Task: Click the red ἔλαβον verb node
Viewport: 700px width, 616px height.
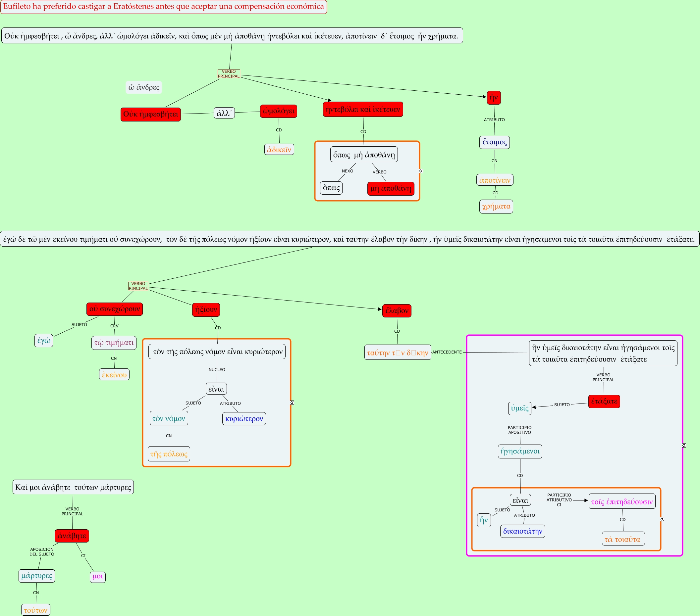Action: click(397, 311)
